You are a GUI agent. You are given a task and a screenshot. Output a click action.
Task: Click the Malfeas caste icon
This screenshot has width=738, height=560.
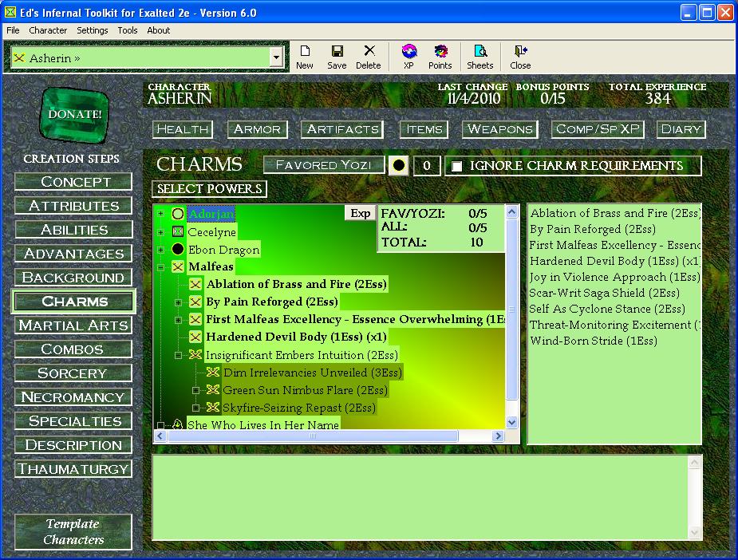[178, 266]
